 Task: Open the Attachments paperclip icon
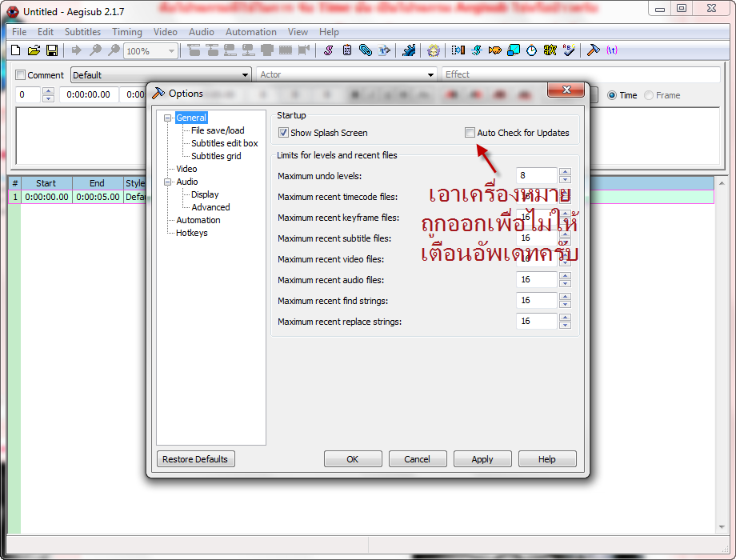tap(365, 50)
